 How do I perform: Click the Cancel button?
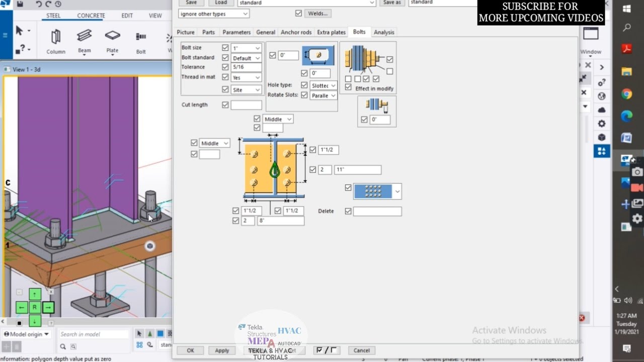[x=361, y=350]
